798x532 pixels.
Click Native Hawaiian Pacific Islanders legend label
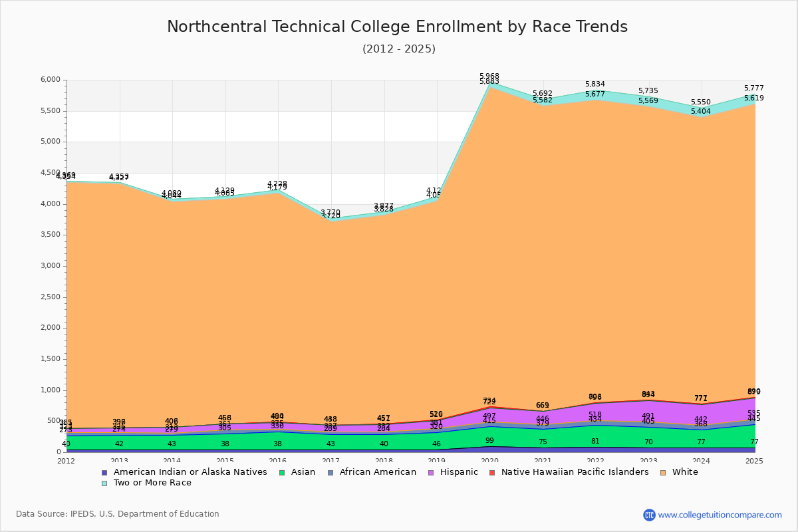pos(575,472)
